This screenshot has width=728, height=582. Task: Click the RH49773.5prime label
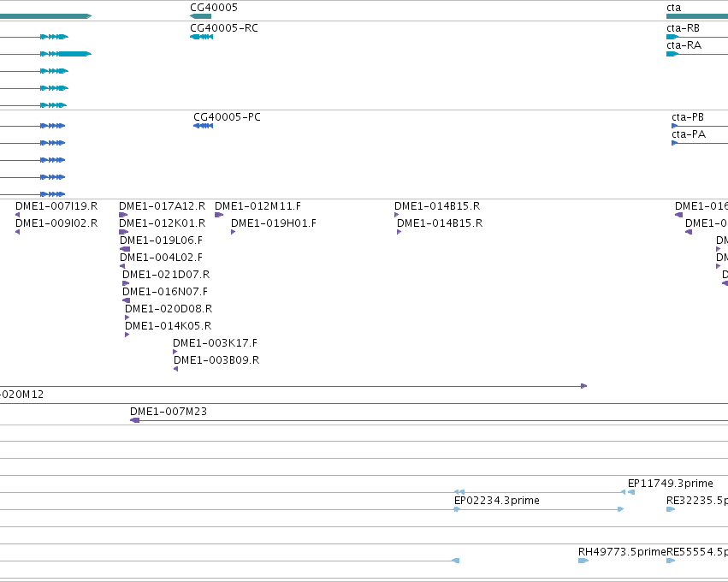point(622,552)
